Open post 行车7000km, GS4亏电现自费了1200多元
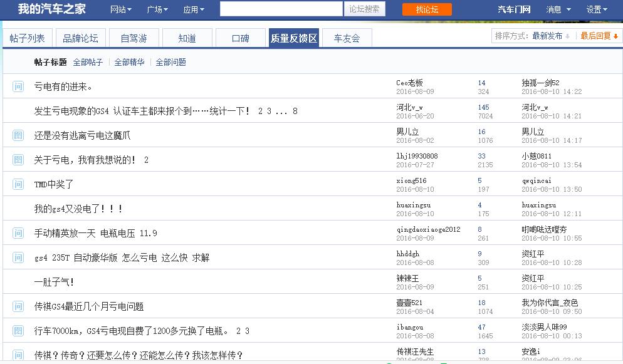This screenshot has height=364, width=623. click(x=131, y=331)
